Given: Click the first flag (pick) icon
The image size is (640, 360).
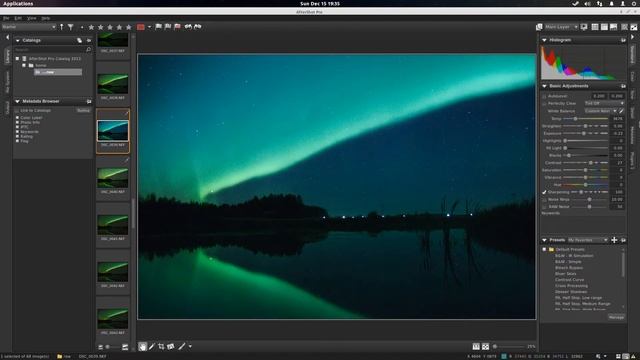Looking at the screenshot, I should [x=158, y=27].
